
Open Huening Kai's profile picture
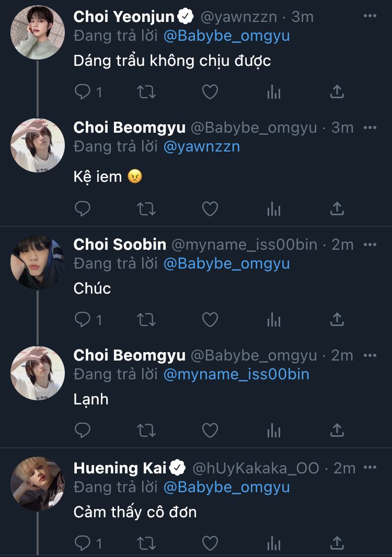(37, 484)
